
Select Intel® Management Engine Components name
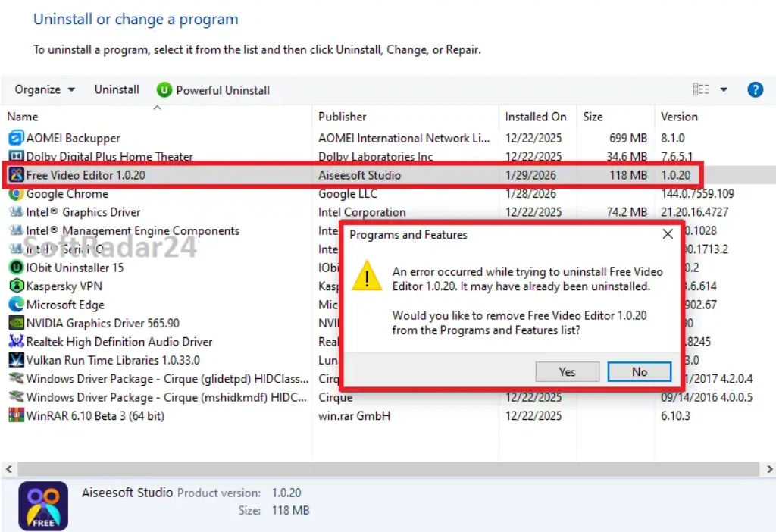tap(133, 230)
